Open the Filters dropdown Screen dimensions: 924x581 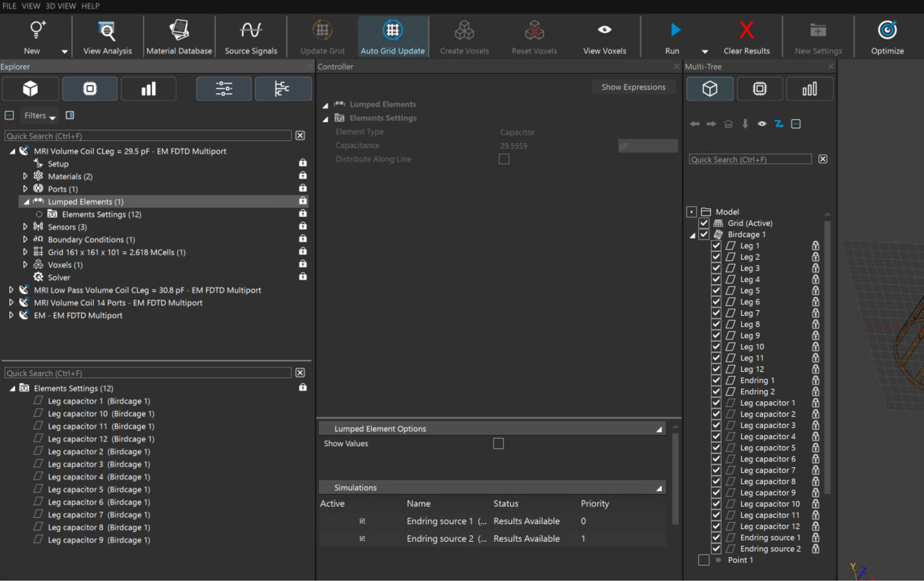tap(40, 115)
